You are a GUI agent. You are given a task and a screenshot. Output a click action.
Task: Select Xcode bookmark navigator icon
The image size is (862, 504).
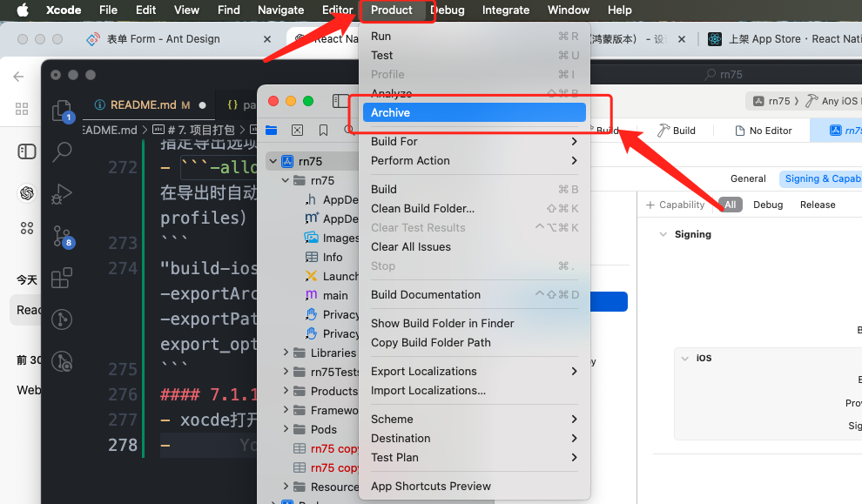323,131
